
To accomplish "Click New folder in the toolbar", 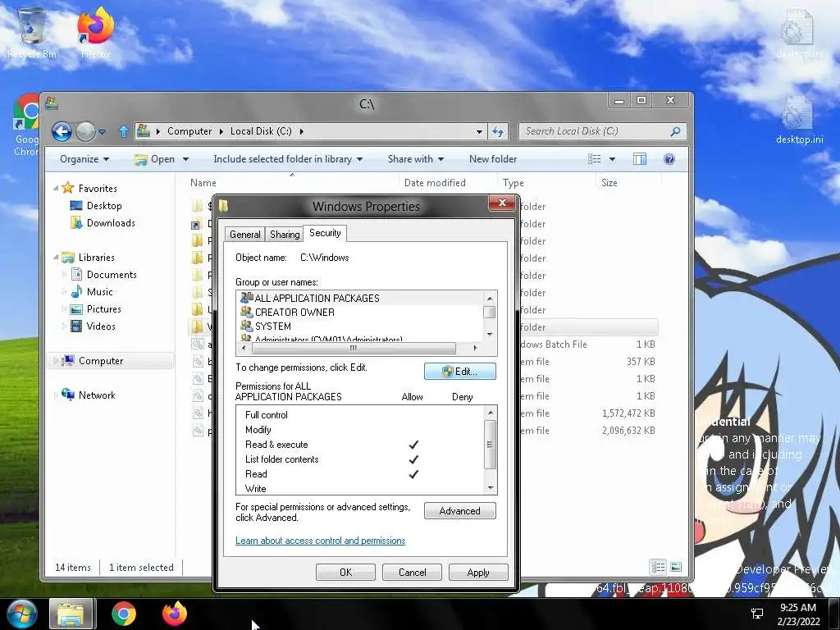I will [x=493, y=159].
